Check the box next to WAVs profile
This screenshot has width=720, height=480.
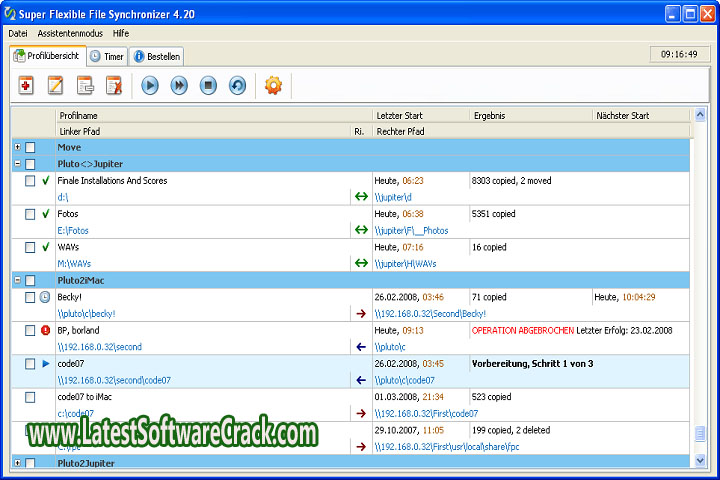[x=30, y=247]
